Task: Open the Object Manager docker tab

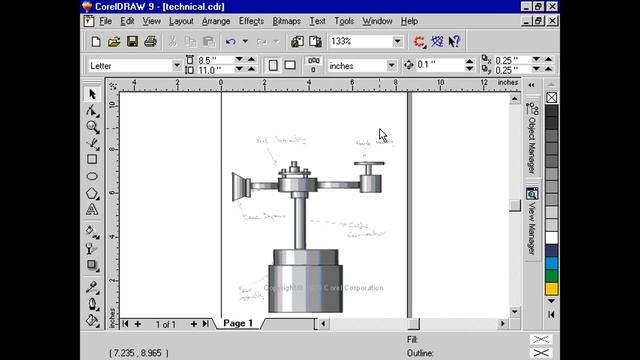Action: (x=532, y=138)
